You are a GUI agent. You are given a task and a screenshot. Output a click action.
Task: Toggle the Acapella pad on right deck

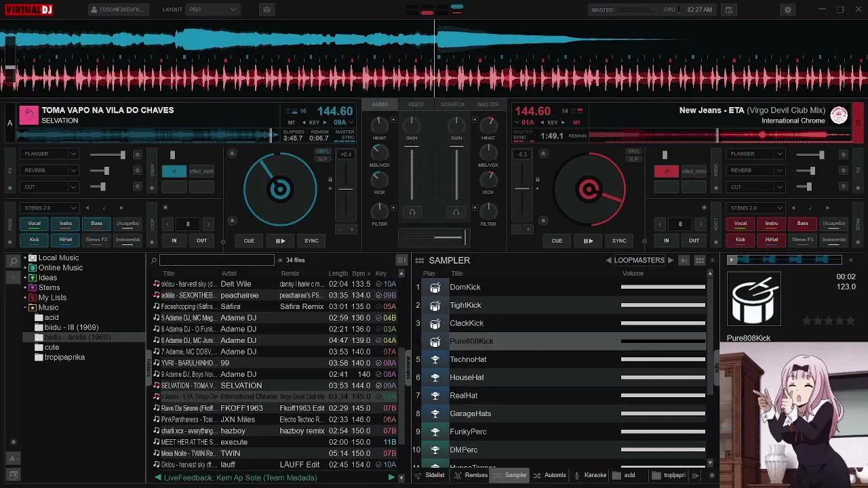[834, 224]
